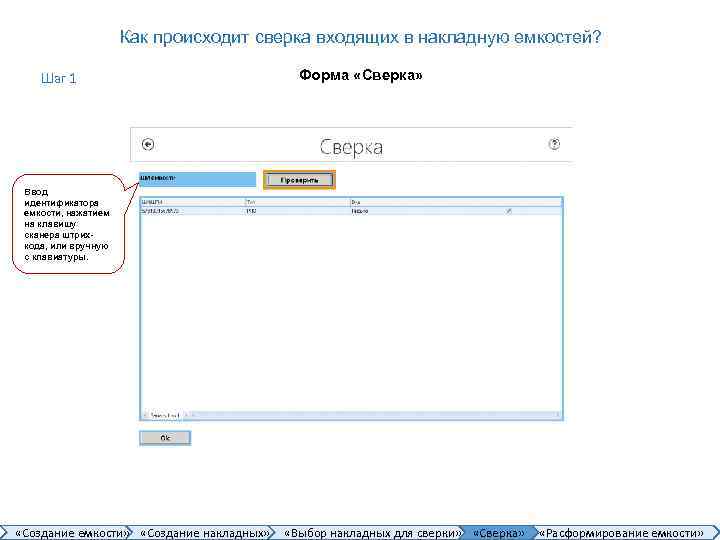Select the first row in the table
This screenshot has height=540, width=720.
click(x=351, y=211)
